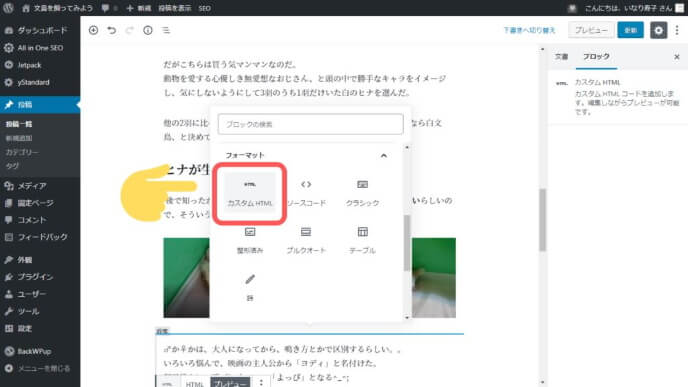Click the block inserter panel scrollbar
Viewport: 688px width, 387px height.
407,243
